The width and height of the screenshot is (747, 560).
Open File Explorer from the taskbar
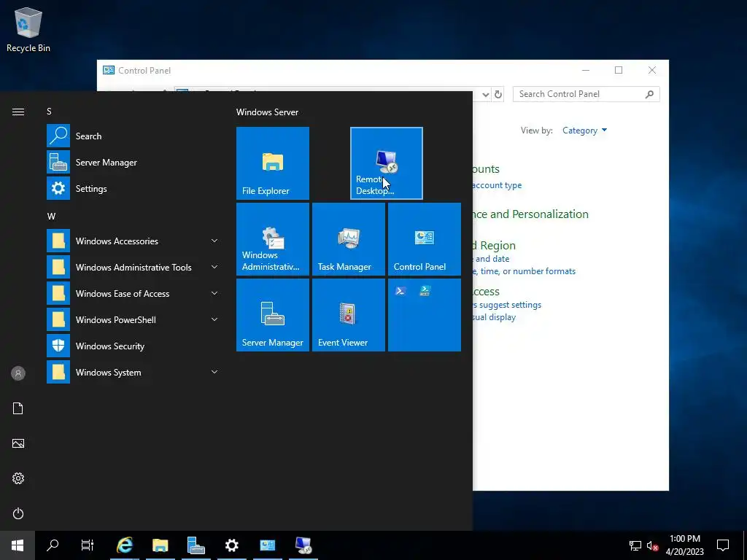coord(160,545)
